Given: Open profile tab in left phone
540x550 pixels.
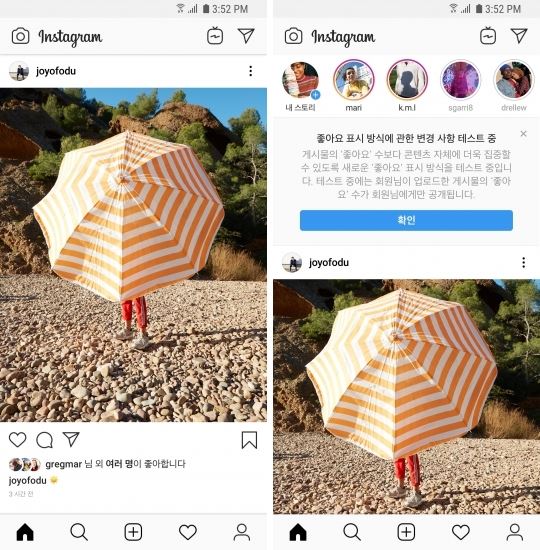Looking at the screenshot, I should 242,532.
